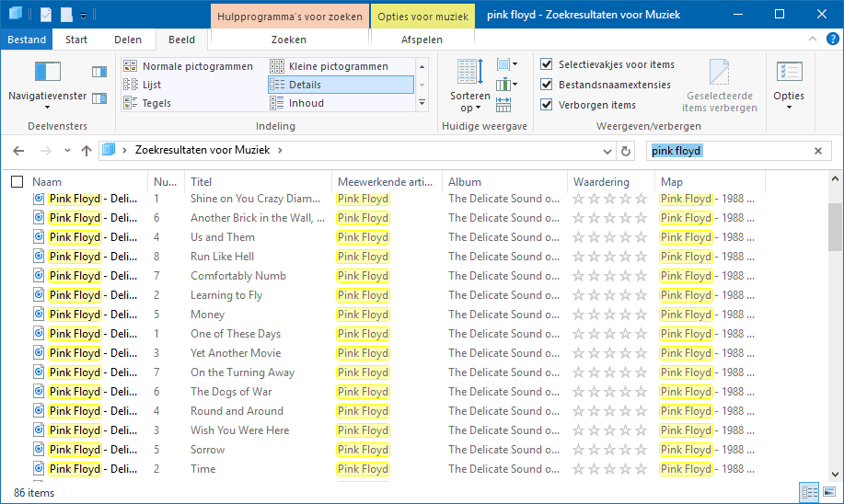Open the Navigatievenster pane dropdown
Screen dimensions: 844x504
pos(47,84)
